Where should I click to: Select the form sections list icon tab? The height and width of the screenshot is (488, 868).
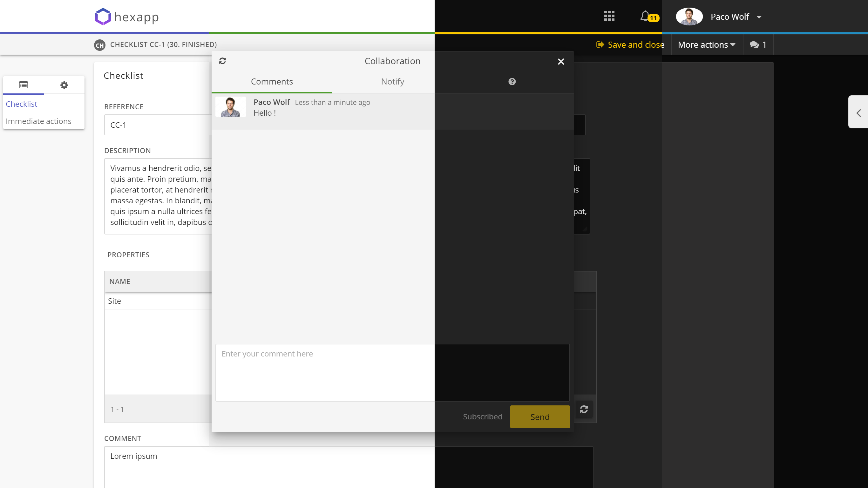pyautogui.click(x=23, y=85)
